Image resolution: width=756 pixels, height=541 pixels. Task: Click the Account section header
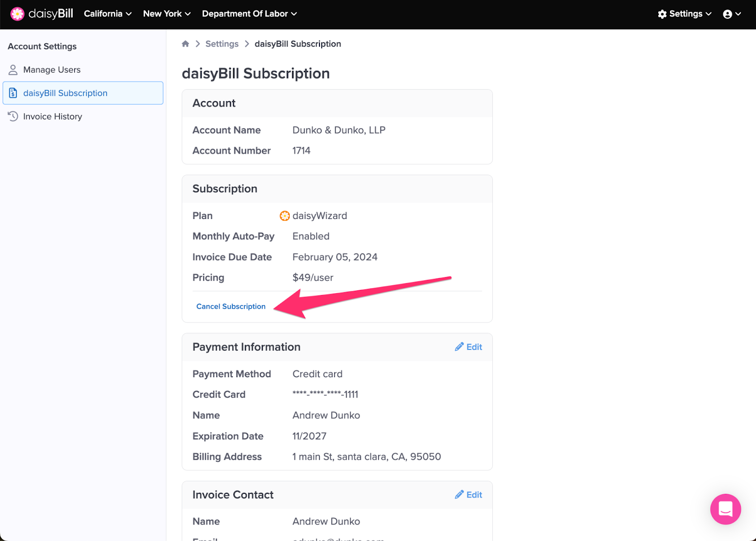coord(214,103)
